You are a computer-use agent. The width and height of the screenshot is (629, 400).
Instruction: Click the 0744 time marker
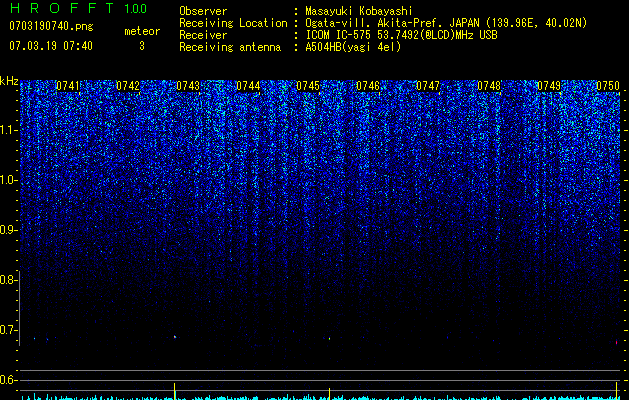point(248,86)
